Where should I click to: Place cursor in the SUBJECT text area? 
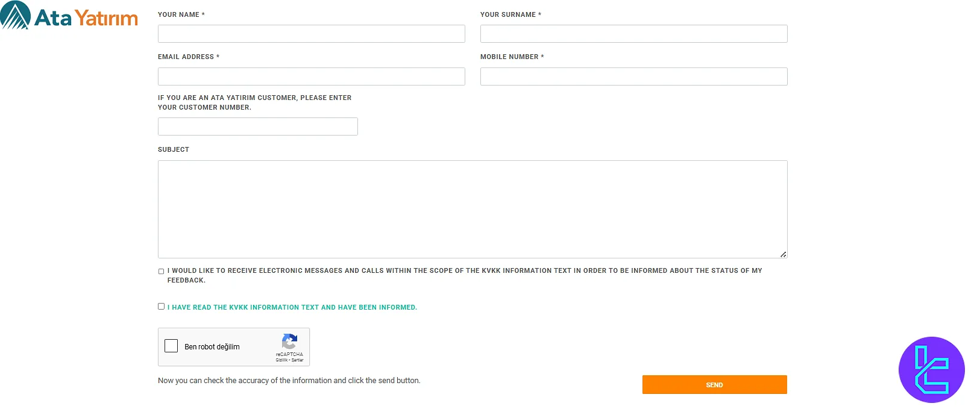point(473,208)
